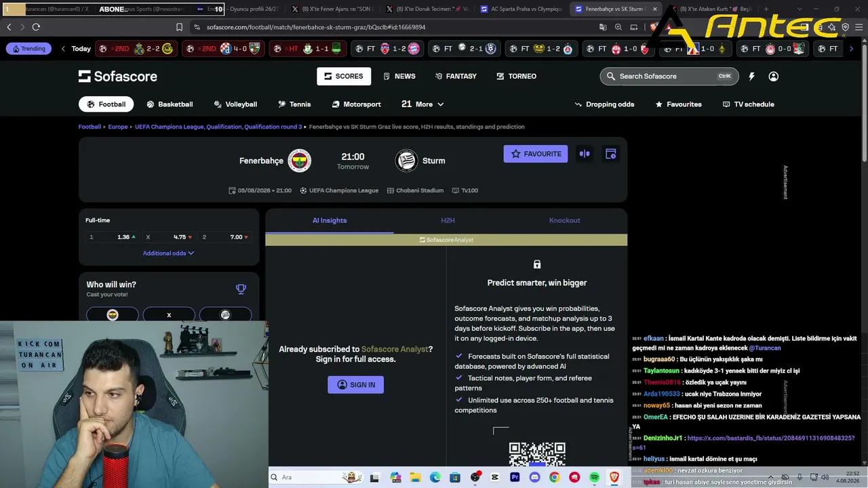Open the FANTASY section
The height and width of the screenshot is (488, 868).
click(456, 77)
